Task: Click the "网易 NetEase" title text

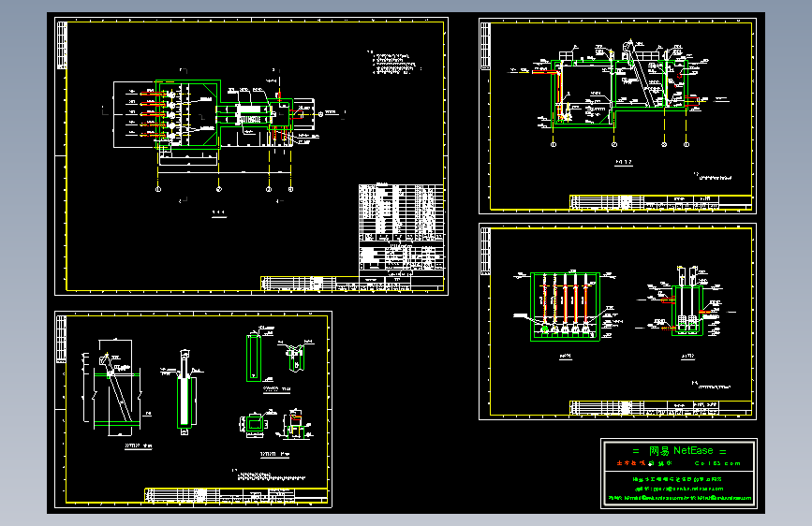Action: click(x=681, y=451)
